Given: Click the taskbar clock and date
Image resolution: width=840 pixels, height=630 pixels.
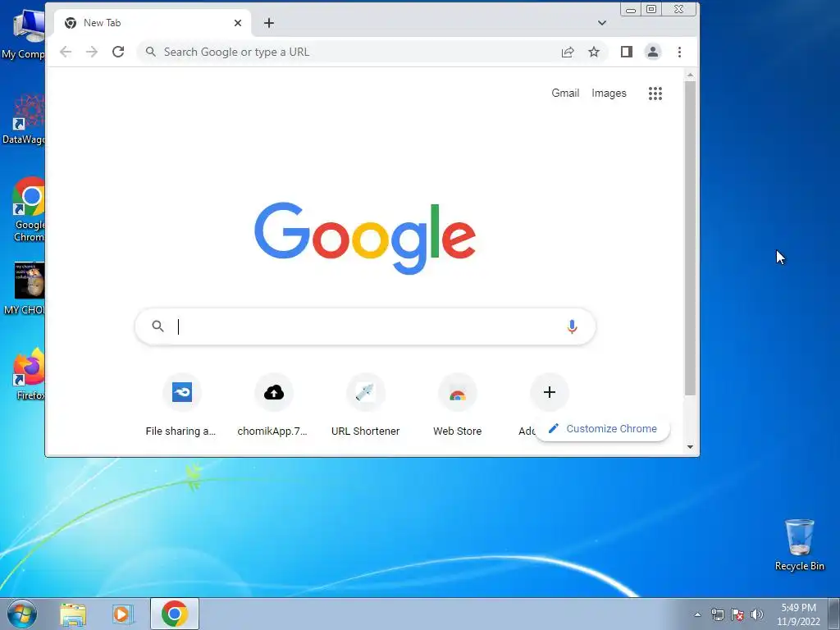Looking at the screenshot, I should tap(798, 614).
